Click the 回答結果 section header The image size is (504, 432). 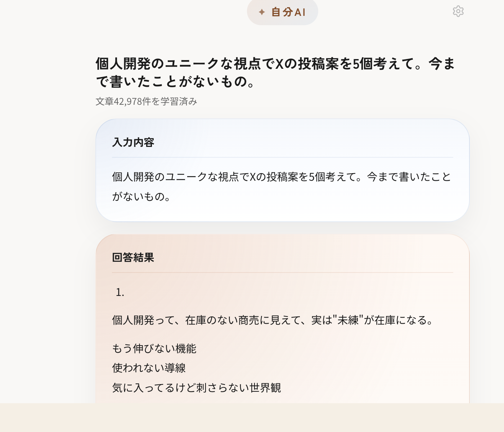coord(132,258)
